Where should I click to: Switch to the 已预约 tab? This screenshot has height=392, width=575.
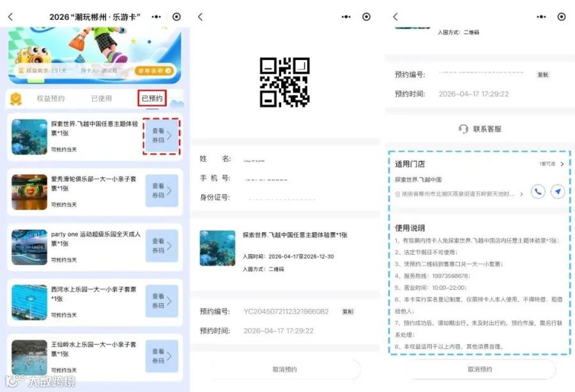point(152,98)
